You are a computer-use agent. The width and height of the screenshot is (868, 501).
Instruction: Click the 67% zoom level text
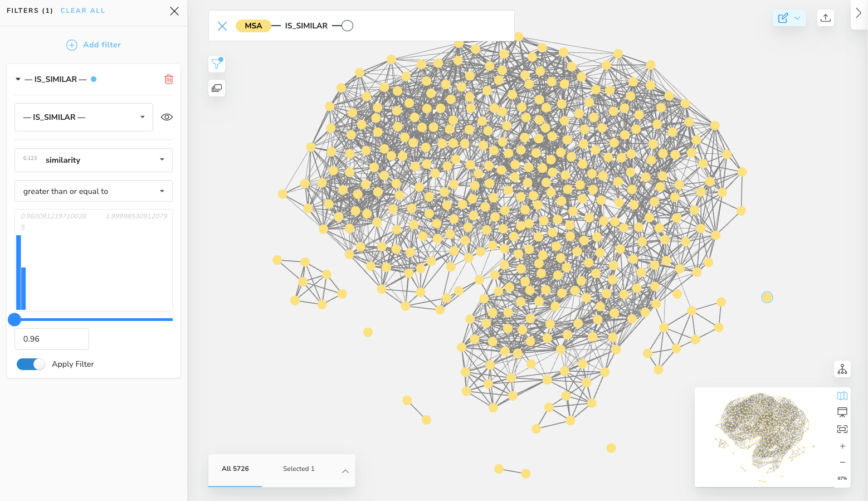click(x=842, y=478)
